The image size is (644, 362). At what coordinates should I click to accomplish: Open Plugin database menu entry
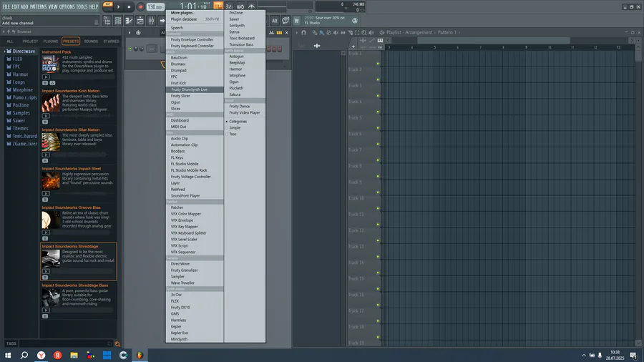tap(195, 19)
